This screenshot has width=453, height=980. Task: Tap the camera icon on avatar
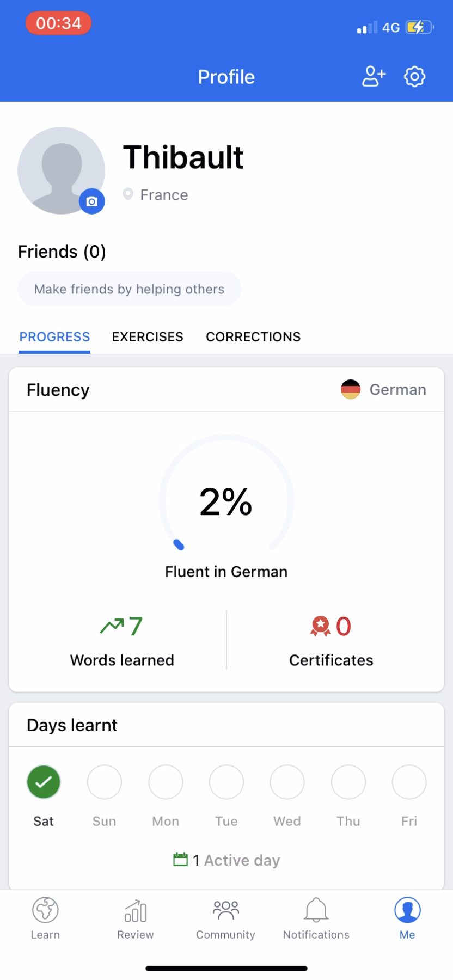click(92, 201)
